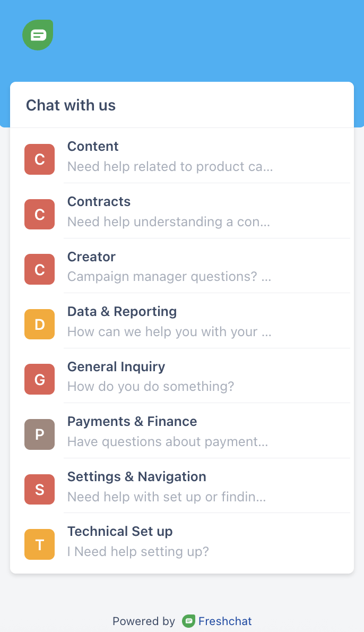Select the Creator channel title

click(x=91, y=257)
